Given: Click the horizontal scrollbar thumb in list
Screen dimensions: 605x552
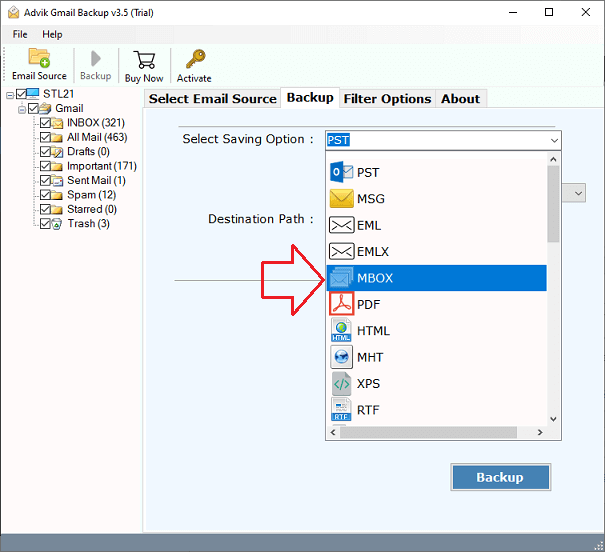Looking at the screenshot, I should click(x=428, y=432).
